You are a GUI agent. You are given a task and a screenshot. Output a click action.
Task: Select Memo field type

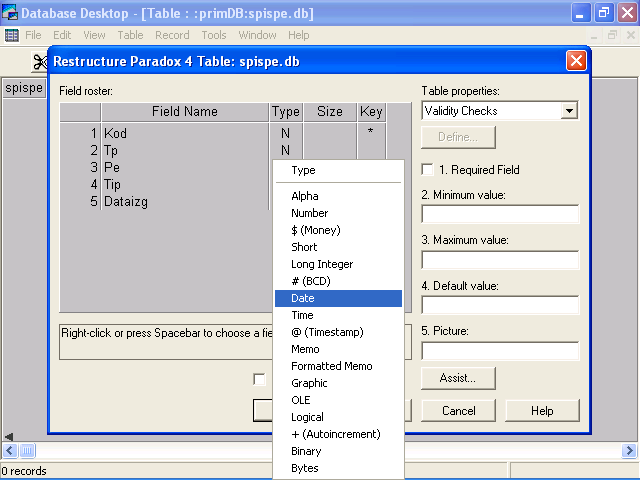(x=338, y=349)
